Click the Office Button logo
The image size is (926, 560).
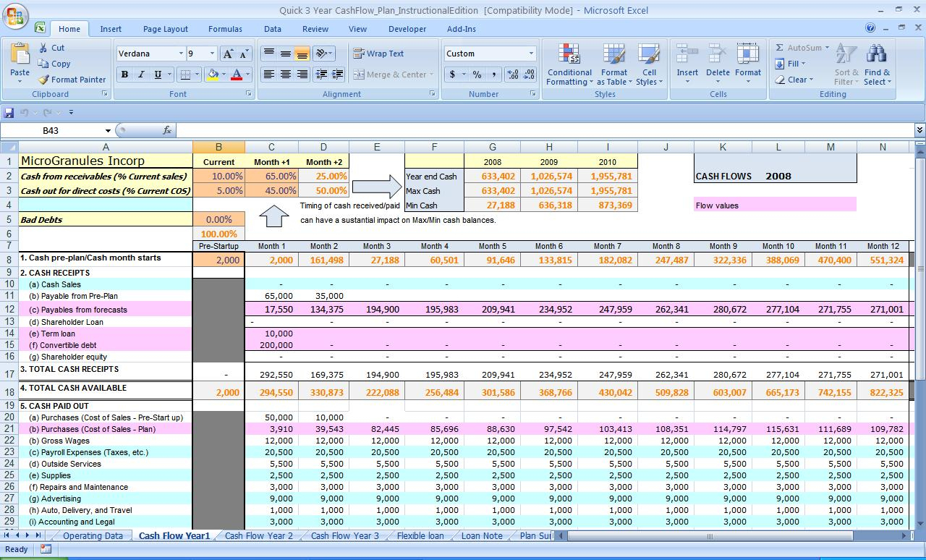(x=14, y=14)
